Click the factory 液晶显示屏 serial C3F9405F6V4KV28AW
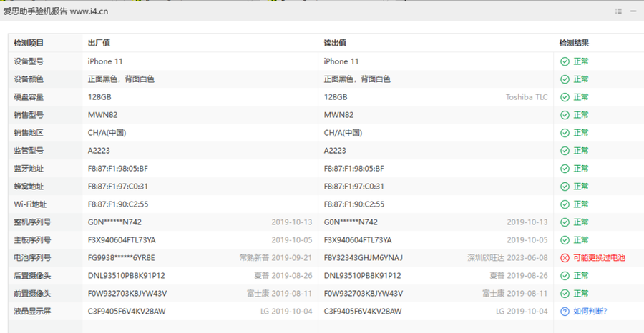 pyautogui.click(x=127, y=312)
